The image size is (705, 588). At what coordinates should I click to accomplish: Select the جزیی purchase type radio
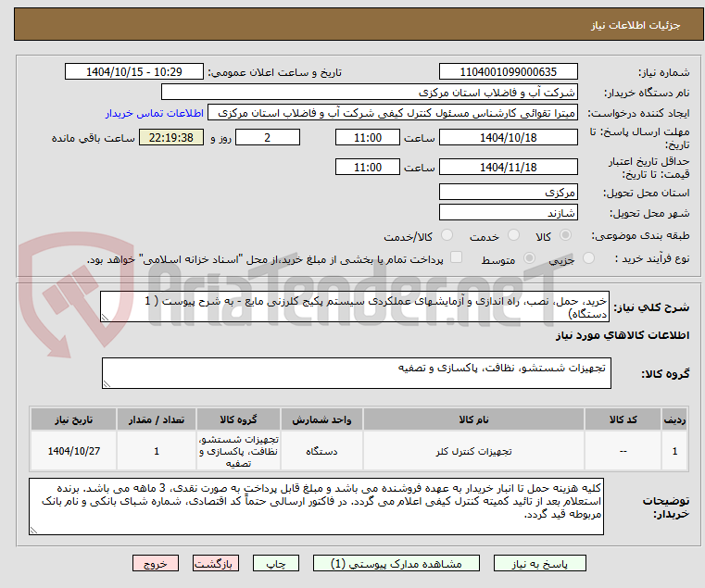pos(588,258)
